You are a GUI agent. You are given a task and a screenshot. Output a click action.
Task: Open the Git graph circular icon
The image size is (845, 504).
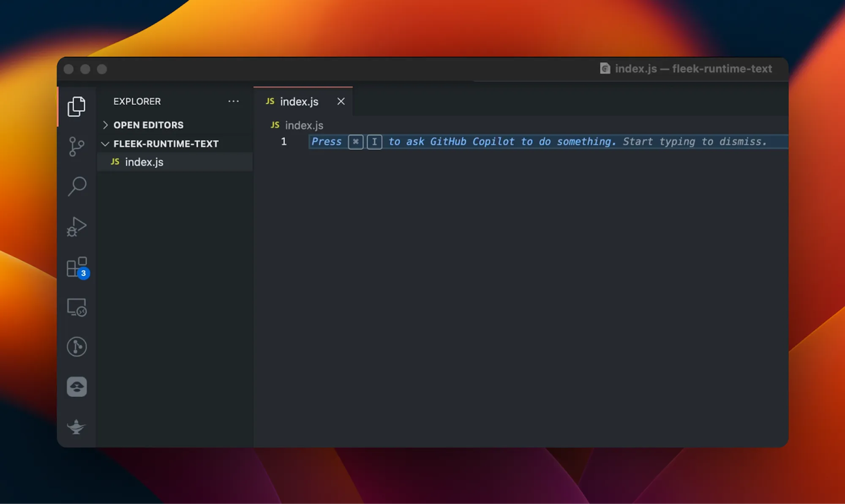coord(76,347)
